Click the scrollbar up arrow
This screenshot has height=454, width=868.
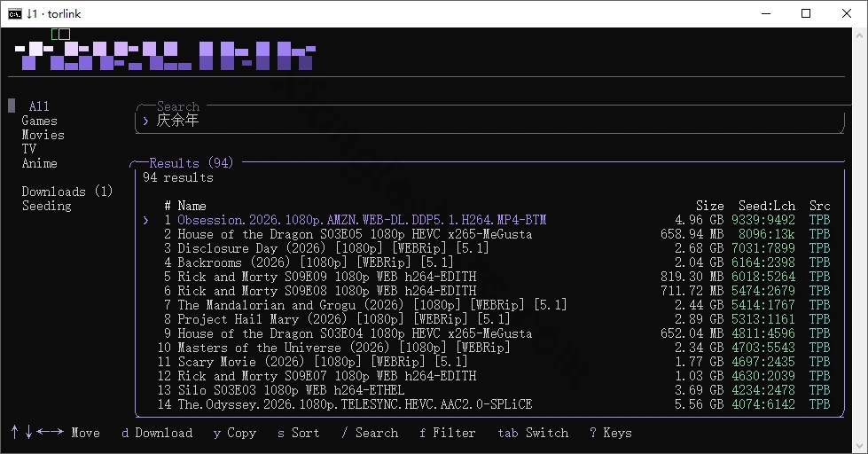coord(860,35)
